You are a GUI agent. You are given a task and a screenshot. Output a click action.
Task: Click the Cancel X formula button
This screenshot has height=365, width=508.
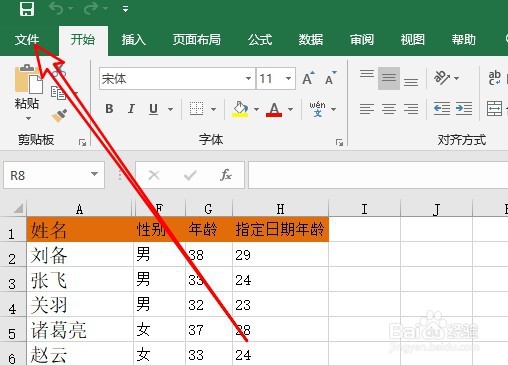(154, 175)
